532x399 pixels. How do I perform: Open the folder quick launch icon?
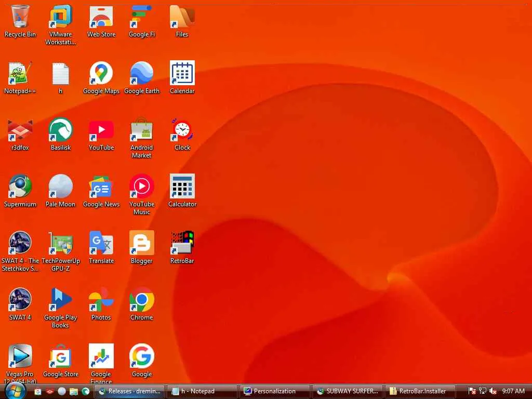point(74,392)
